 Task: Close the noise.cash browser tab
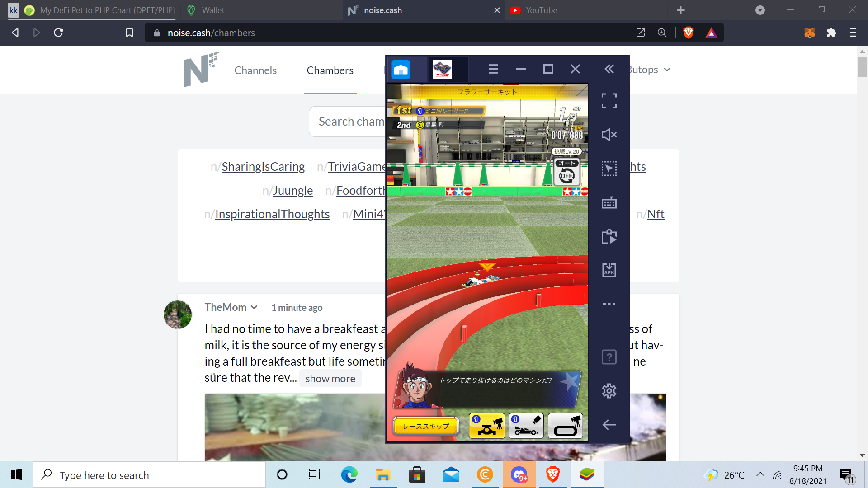[x=497, y=10]
